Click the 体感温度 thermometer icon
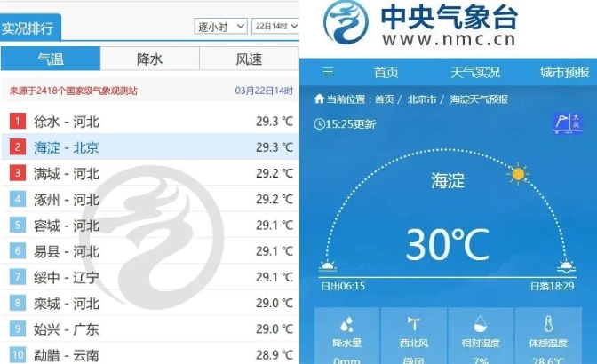Image resolution: width=597 pixels, height=364 pixels. coord(548,324)
